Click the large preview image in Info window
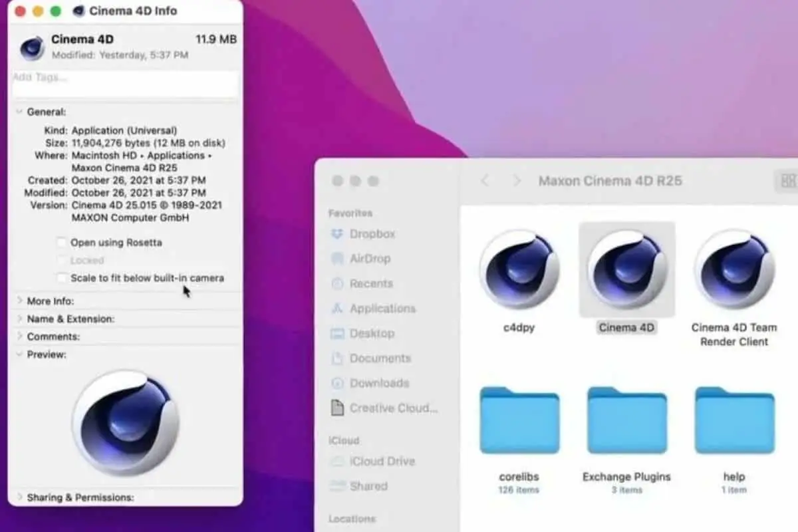This screenshot has width=798, height=532. (125, 422)
